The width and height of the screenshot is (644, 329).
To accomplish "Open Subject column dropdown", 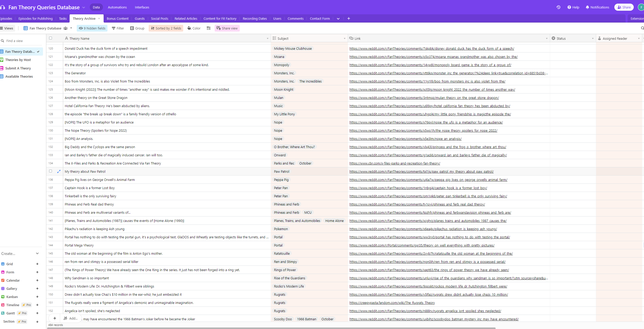I will [344, 38].
